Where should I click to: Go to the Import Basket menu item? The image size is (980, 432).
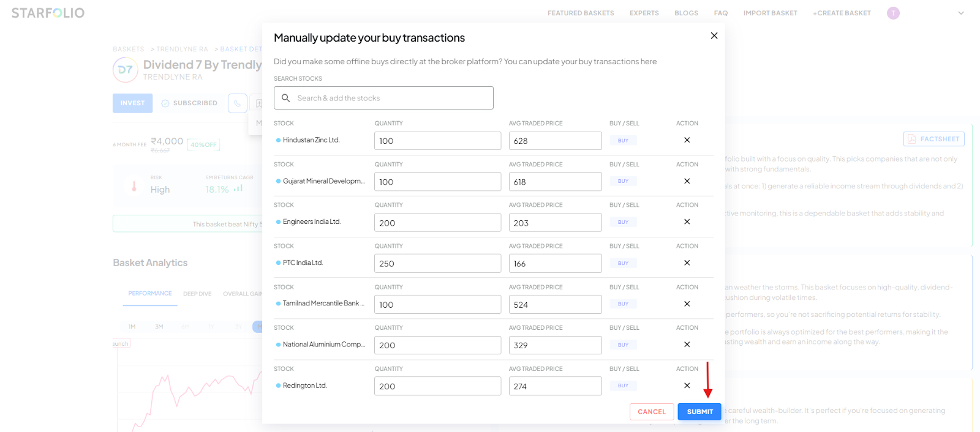[x=770, y=13]
